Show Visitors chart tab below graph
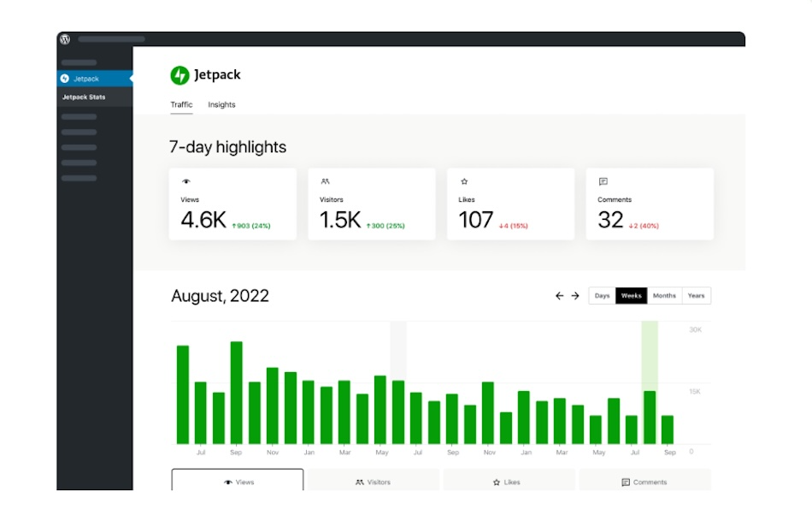The image size is (812, 521). tap(374, 480)
